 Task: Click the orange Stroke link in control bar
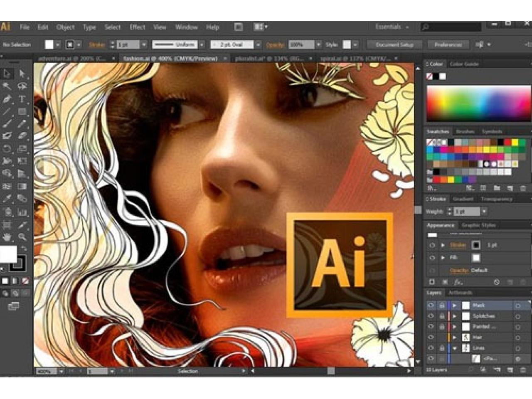coord(97,44)
